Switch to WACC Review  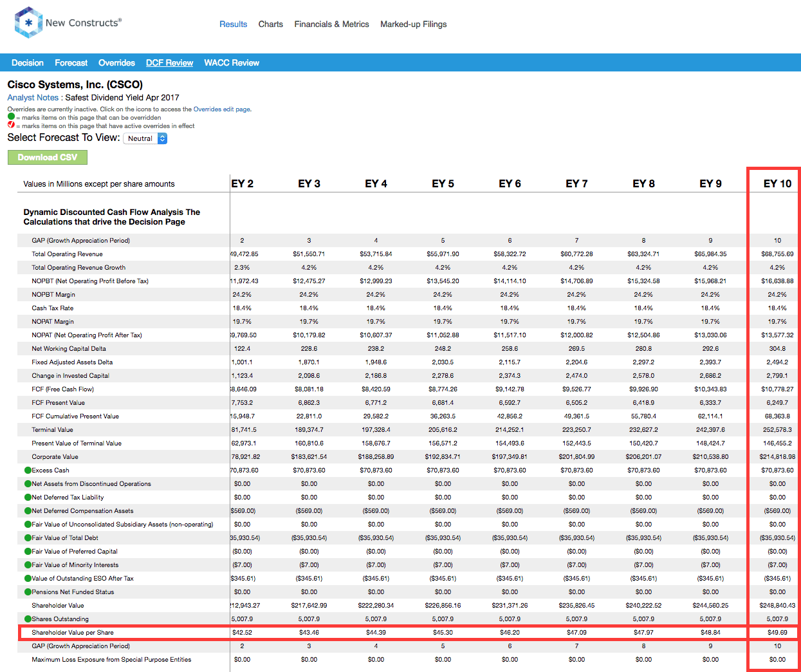(x=232, y=63)
